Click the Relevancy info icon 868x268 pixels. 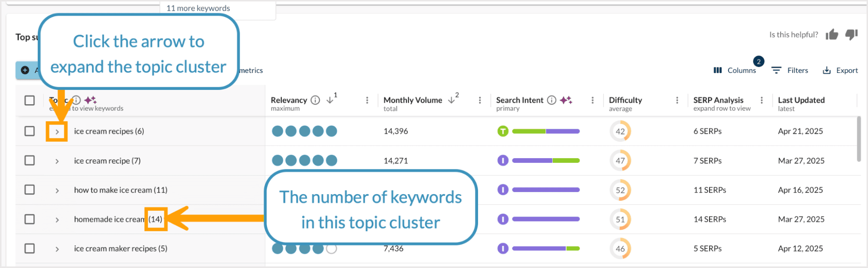coord(316,100)
